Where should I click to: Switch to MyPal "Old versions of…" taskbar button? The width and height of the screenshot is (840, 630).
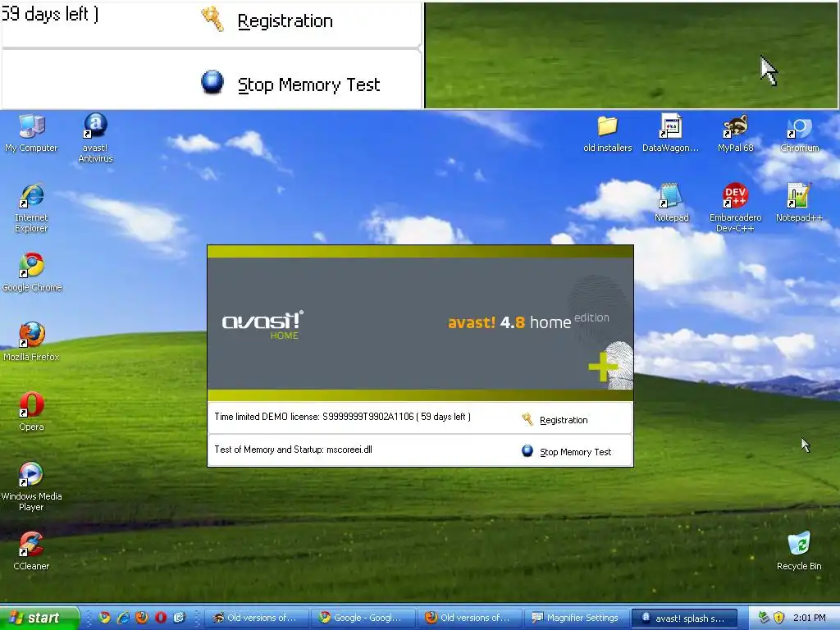click(257, 618)
